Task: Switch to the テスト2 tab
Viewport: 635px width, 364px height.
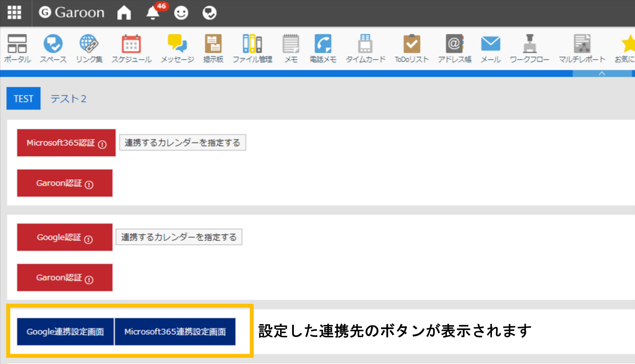Action: pyautogui.click(x=68, y=99)
